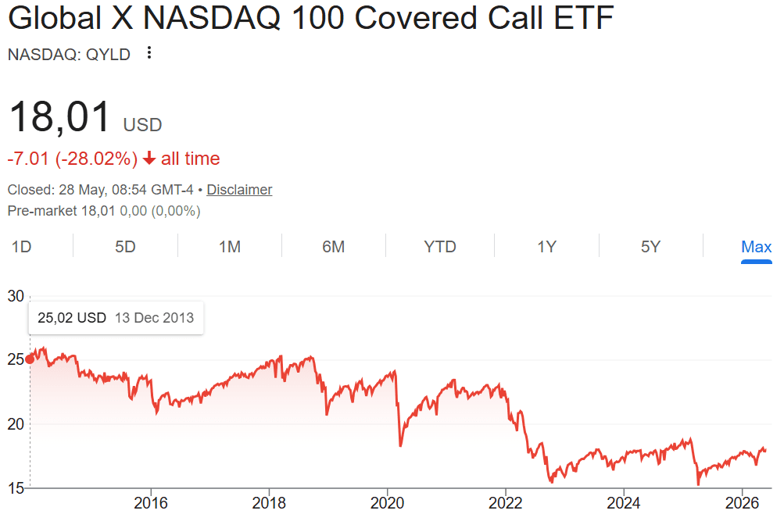Click the red data point marker on chart

30,359
